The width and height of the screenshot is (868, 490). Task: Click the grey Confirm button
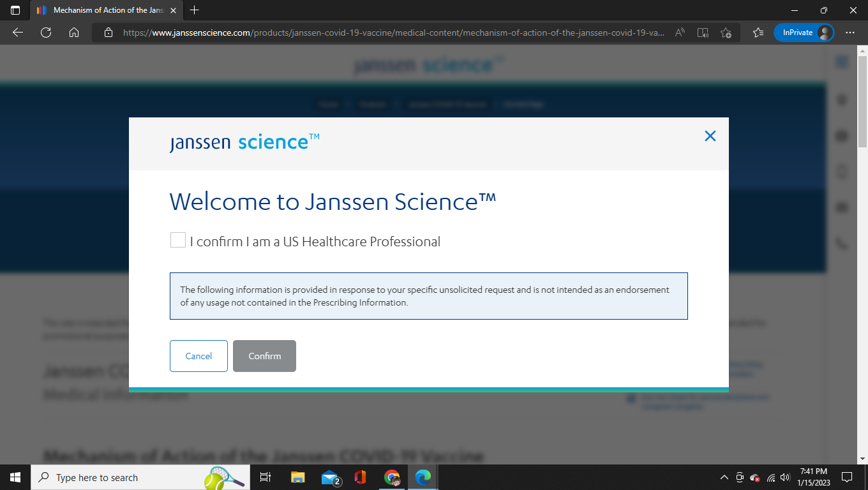point(264,356)
